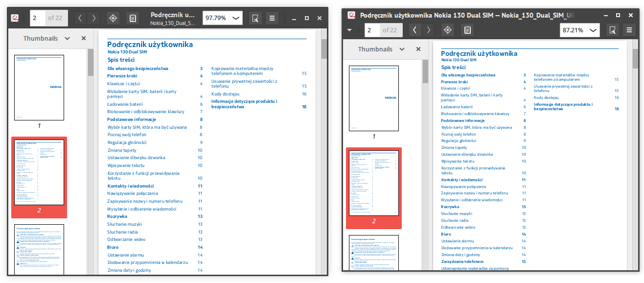Click the crosshair target icon in the 87.21% window
The width and height of the screenshot is (644, 283).
447,30
